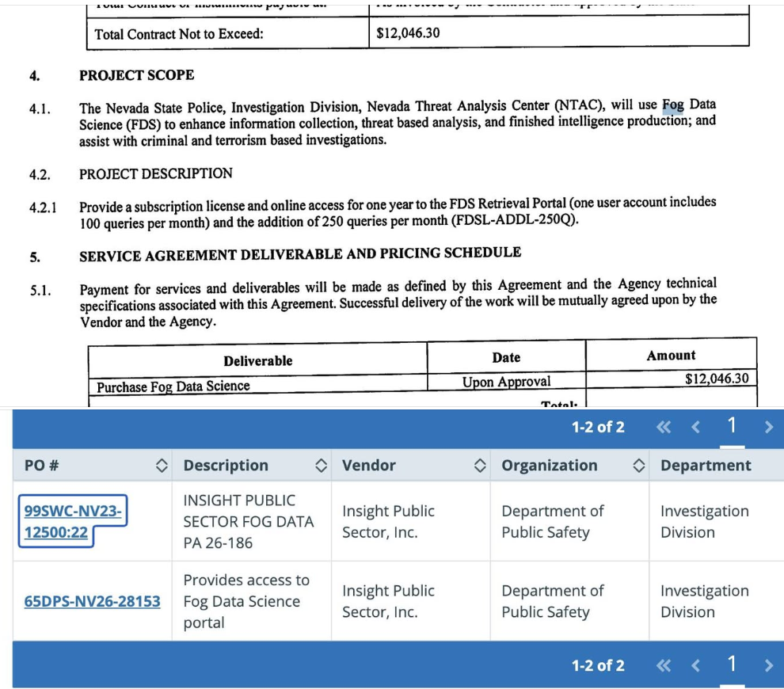Select page 1 in bottom pager
Viewport: 784px width, 689px height.
[x=732, y=664]
